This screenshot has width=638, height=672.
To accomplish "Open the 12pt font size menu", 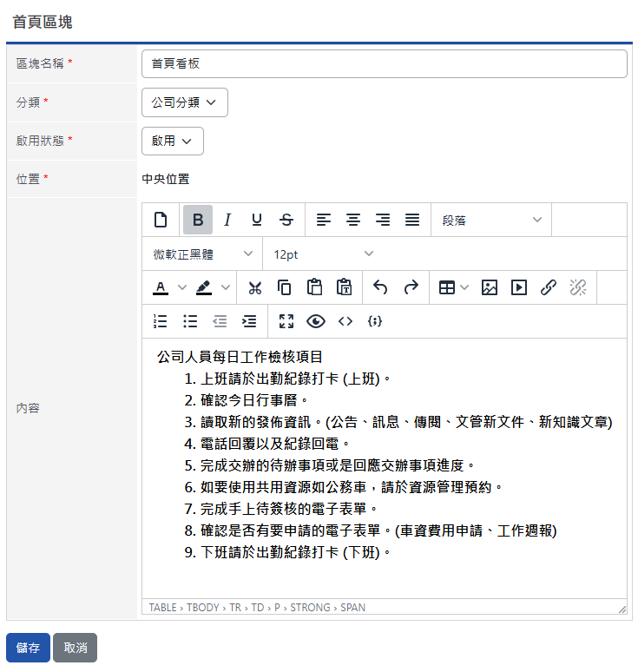I will tap(322, 254).
